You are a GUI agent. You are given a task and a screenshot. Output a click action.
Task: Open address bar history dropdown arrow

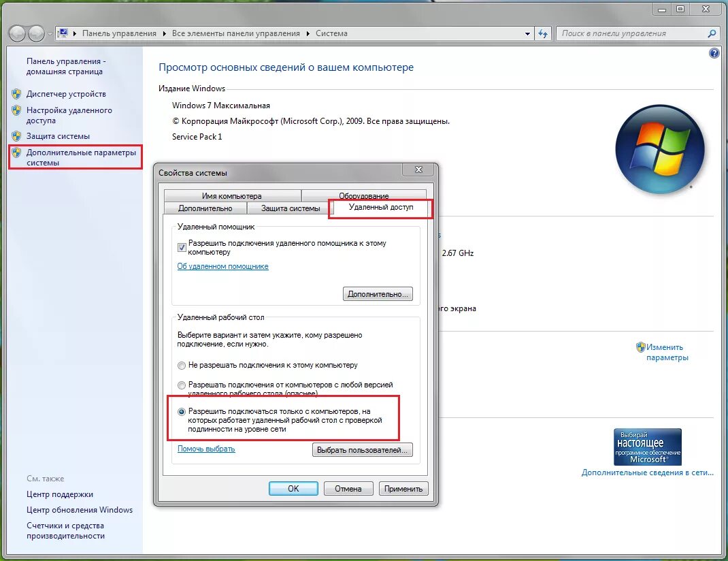(x=527, y=33)
